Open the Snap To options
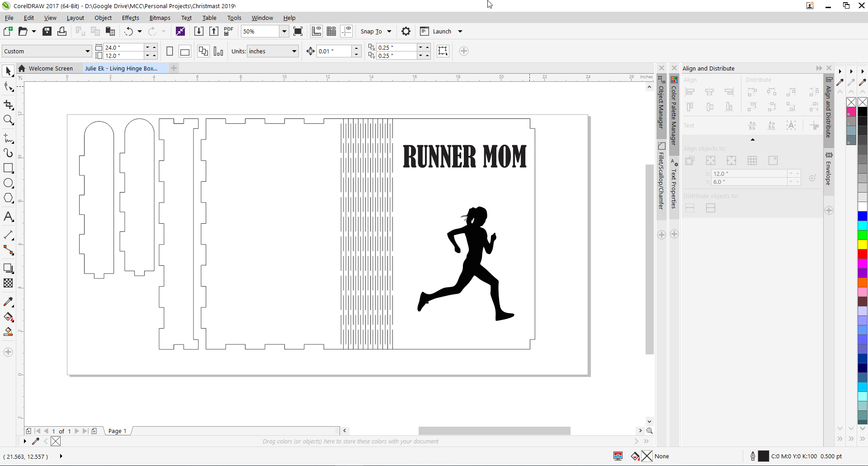 click(x=375, y=31)
